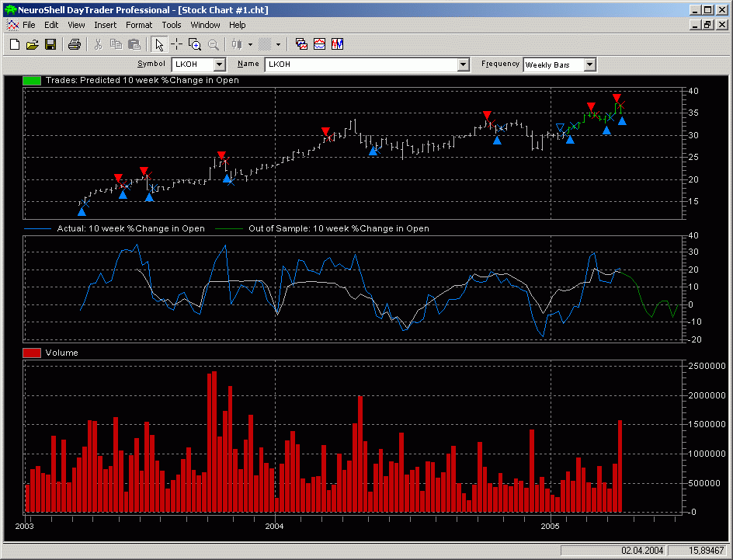Expand the Symbol LKOH dropdown
733x560 pixels.
click(219, 64)
